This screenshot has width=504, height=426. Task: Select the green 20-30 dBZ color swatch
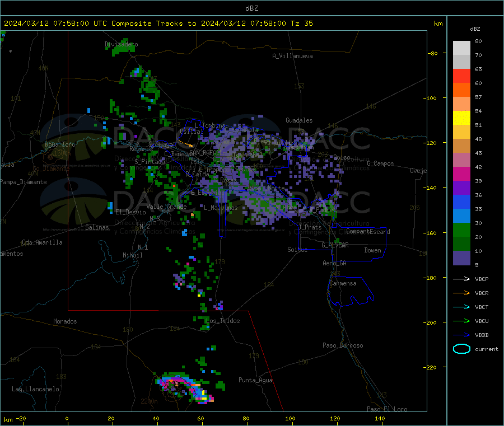click(461, 230)
